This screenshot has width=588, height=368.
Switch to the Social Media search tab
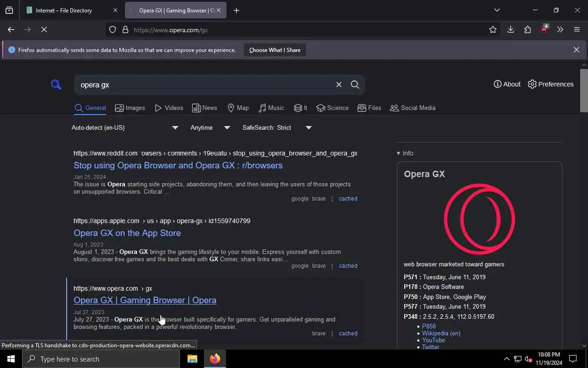pos(413,108)
